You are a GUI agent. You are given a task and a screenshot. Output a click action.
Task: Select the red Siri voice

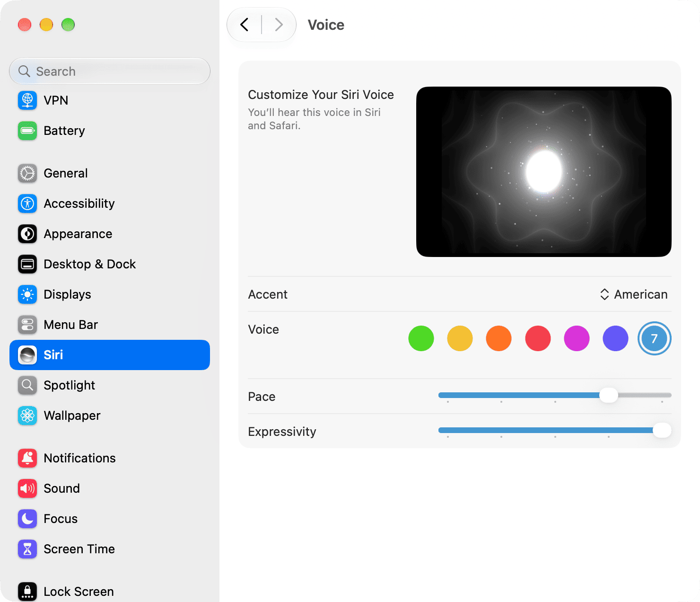[538, 338]
